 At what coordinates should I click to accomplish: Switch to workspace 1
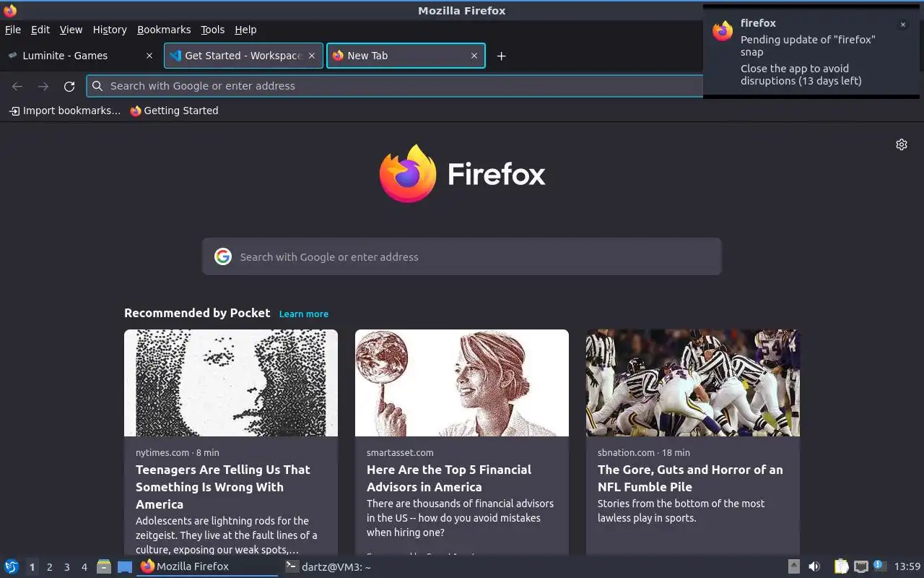[32, 567]
